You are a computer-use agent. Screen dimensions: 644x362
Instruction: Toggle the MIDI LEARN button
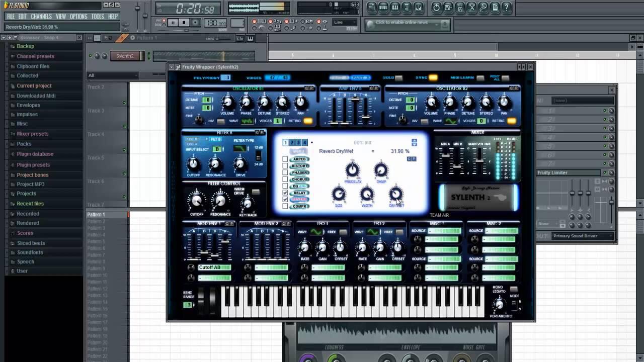tap(480, 78)
